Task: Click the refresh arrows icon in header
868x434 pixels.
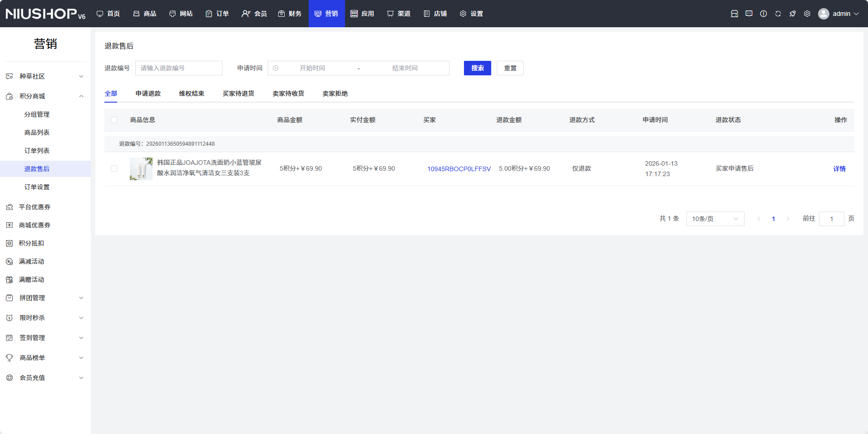Action: (778, 14)
